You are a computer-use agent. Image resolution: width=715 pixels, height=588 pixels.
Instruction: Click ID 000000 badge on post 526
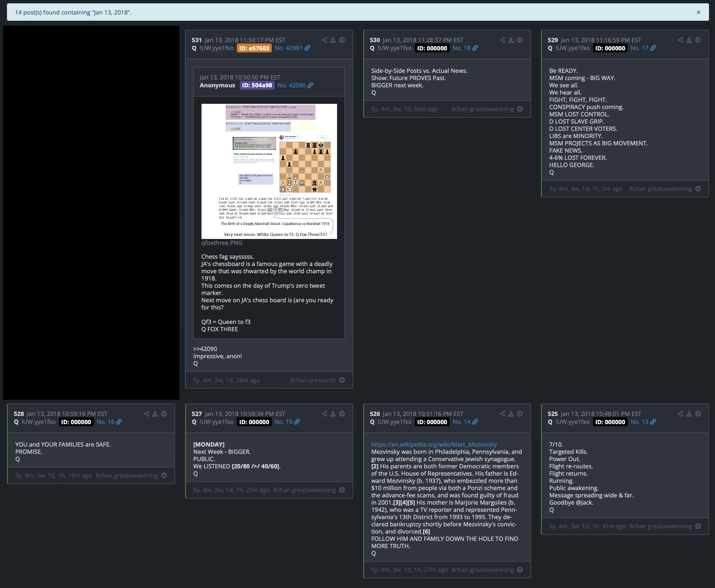pyautogui.click(x=432, y=422)
